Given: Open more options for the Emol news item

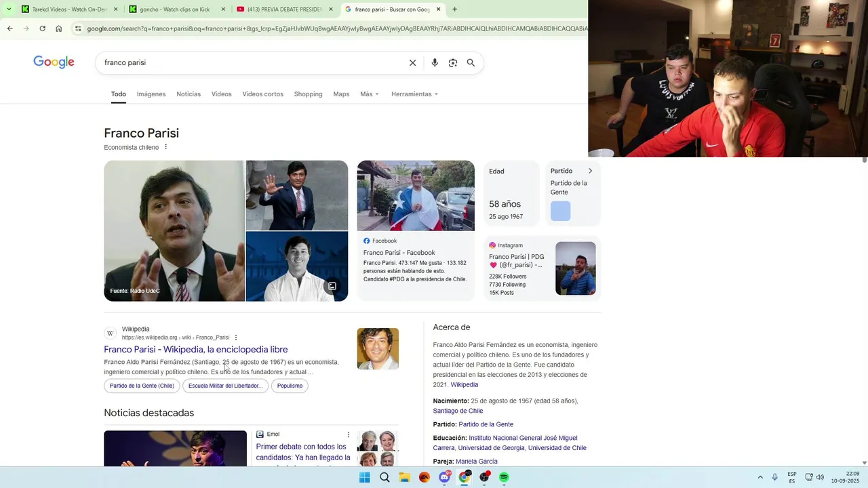Looking at the screenshot, I should pos(349,434).
